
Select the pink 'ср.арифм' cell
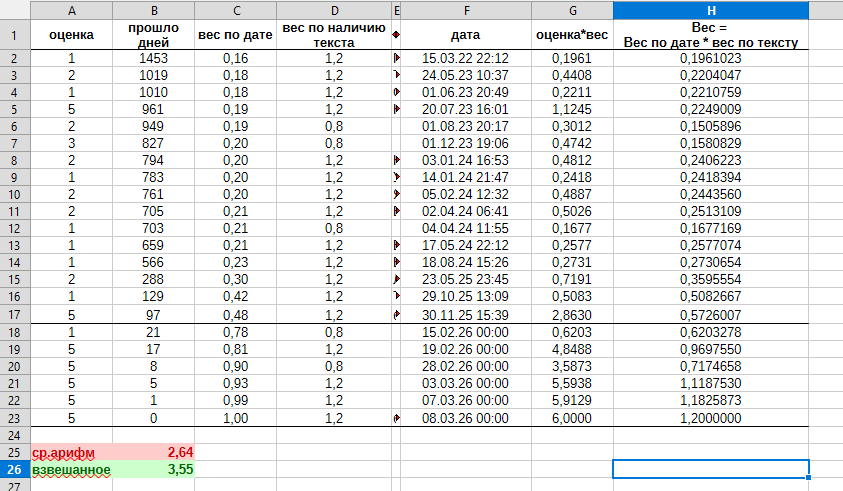pyautogui.click(x=71, y=452)
